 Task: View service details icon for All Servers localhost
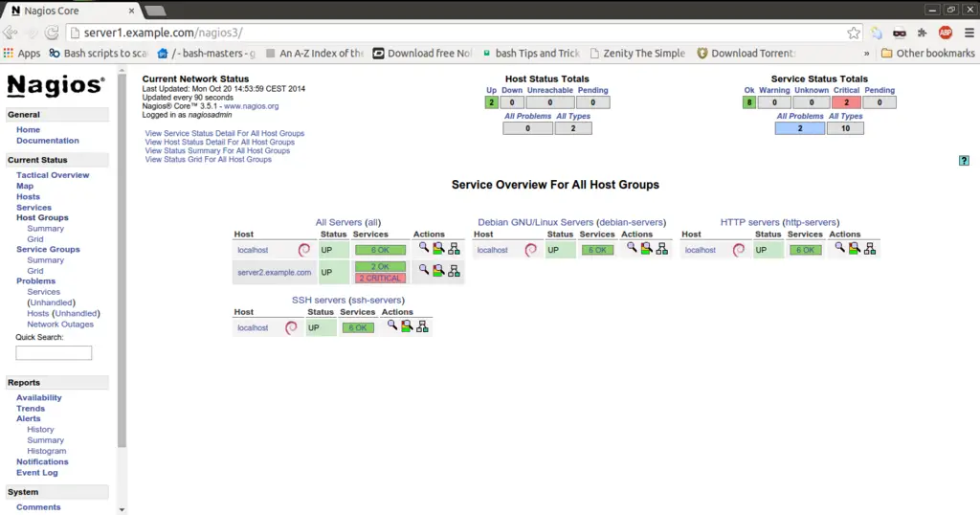tap(438, 249)
